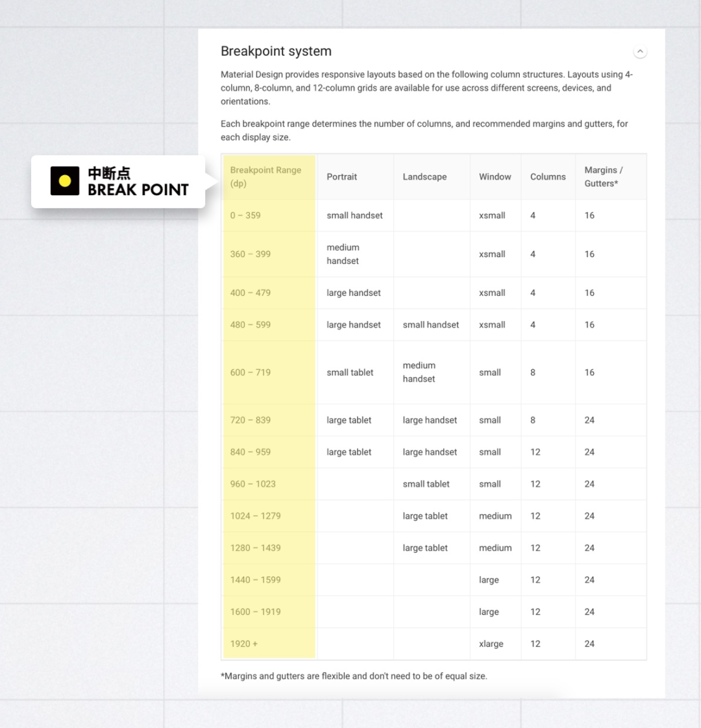This screenshot has height=728, width=701.
Task: Click 'medium handset' in the Landscape column
Action: pyautogui.click(x=419, y=372)
